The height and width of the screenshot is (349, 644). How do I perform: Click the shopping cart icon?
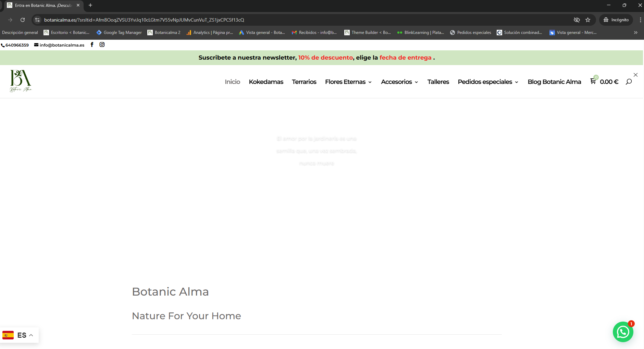click(x=593, y=82)
